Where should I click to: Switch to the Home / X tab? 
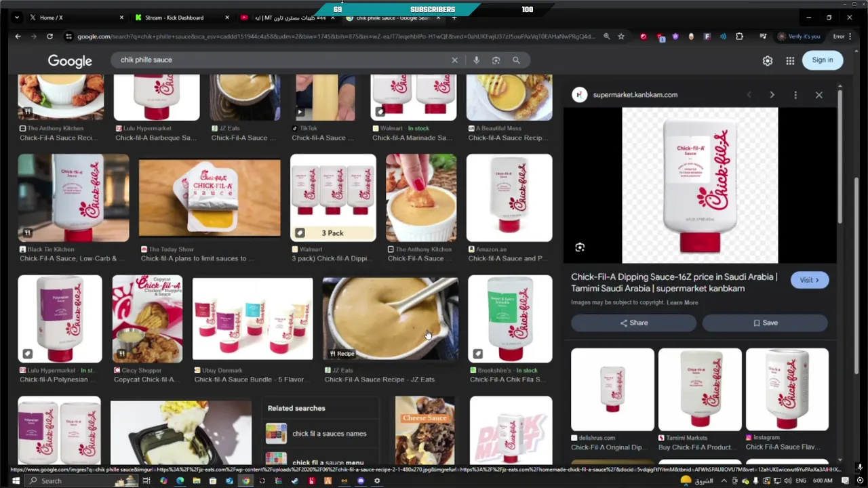coord(76,18)
